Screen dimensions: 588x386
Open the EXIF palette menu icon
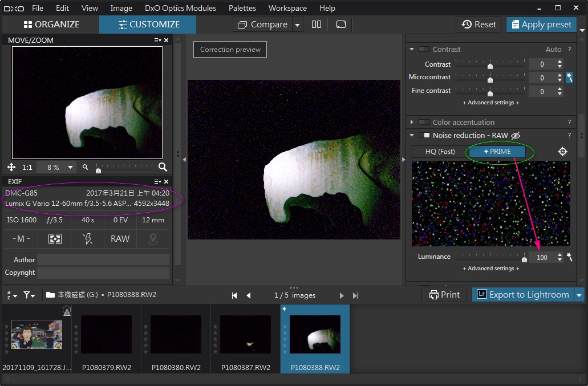(157, 181)
